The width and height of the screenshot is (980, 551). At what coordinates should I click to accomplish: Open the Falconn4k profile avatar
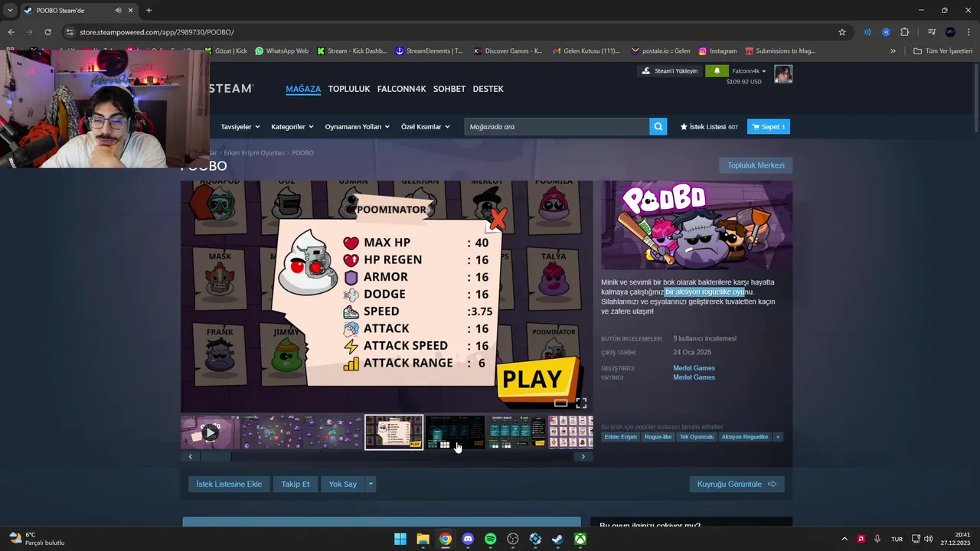click(783, 74)
